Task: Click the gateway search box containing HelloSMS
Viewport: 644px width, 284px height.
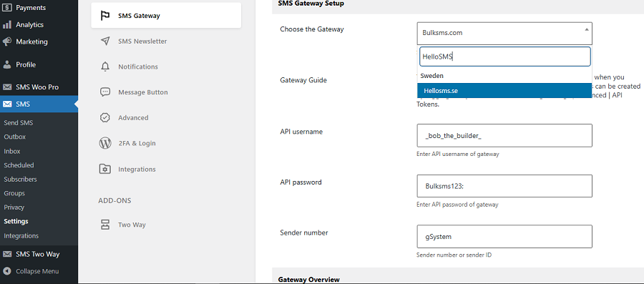Action: (x=504, y=57)
